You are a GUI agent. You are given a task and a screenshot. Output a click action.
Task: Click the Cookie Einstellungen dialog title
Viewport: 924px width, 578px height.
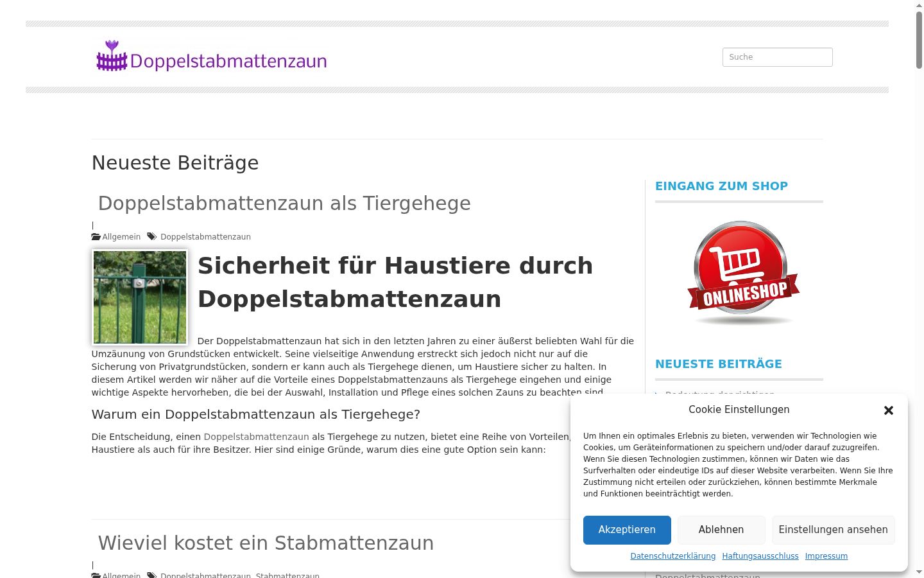[x=739, y=410]
